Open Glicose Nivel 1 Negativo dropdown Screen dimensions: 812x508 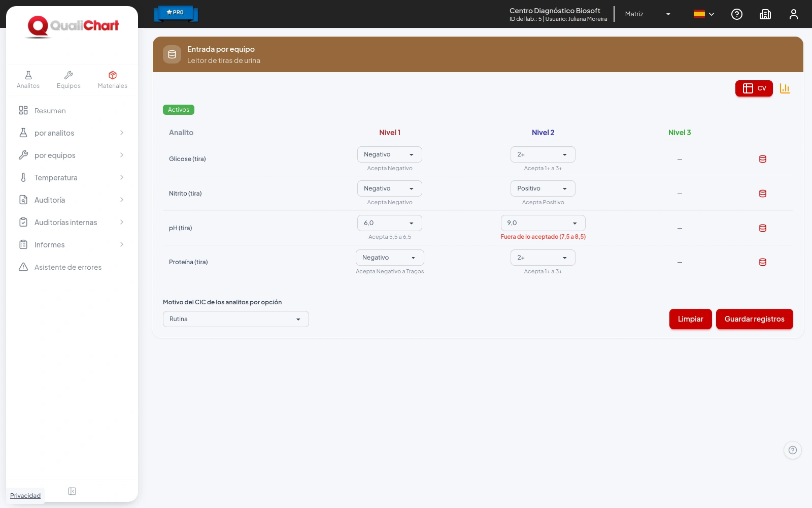pyautogui.click(x=390, y=154)
